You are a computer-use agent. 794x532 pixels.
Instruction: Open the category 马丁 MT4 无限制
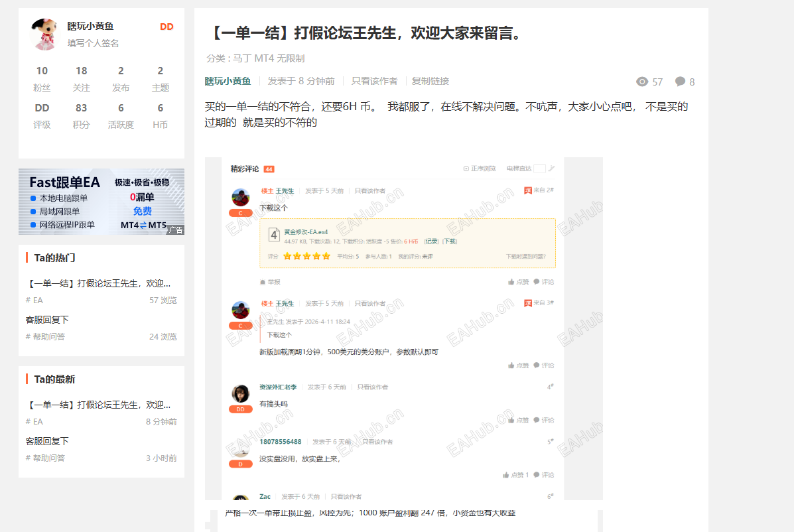(x=269, y=58)
